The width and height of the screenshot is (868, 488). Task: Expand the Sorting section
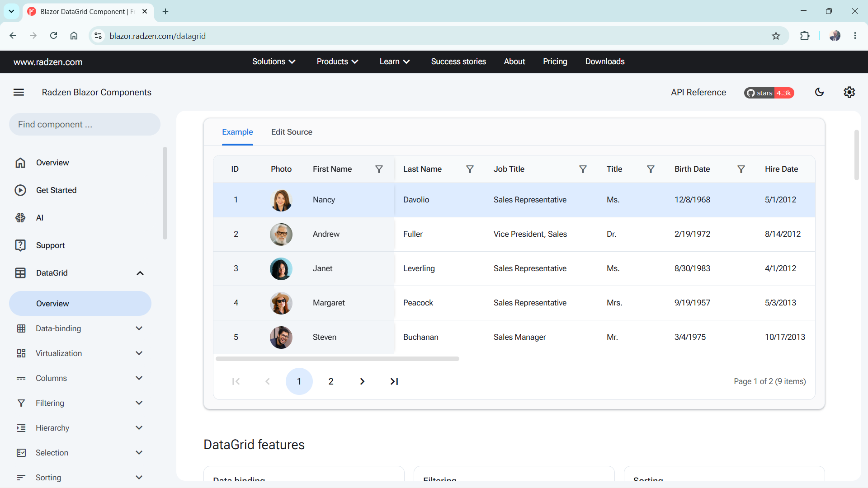click(x=139, y=478)
